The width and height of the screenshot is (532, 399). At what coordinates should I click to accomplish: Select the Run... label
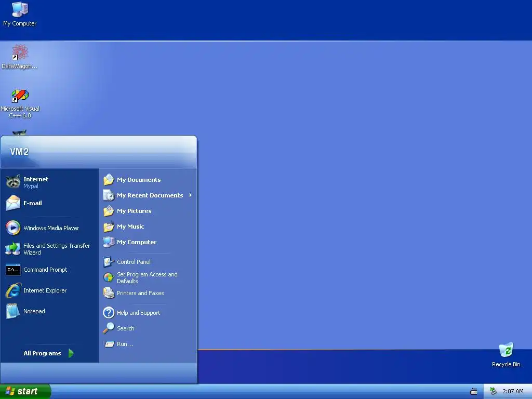click(125, 344)
